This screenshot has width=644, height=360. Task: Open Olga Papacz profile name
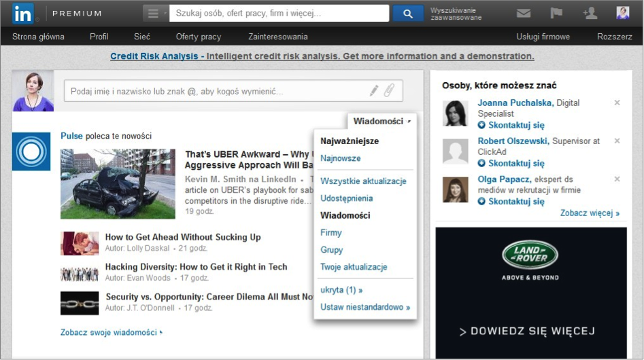point(505,179)
